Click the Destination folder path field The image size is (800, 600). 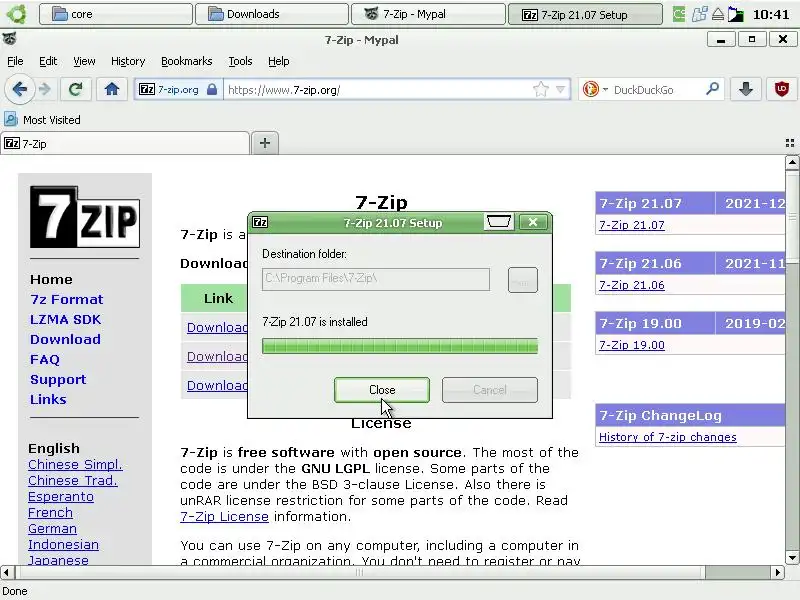click(376, 279)
